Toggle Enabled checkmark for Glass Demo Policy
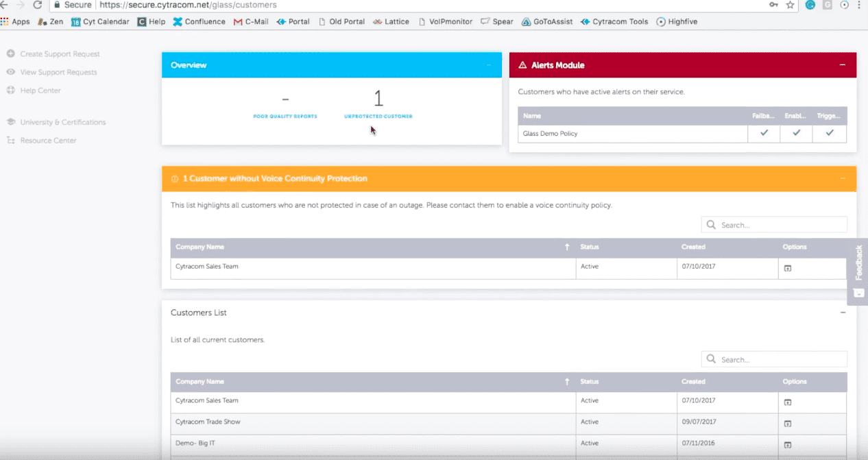 (x=796, y=133)
